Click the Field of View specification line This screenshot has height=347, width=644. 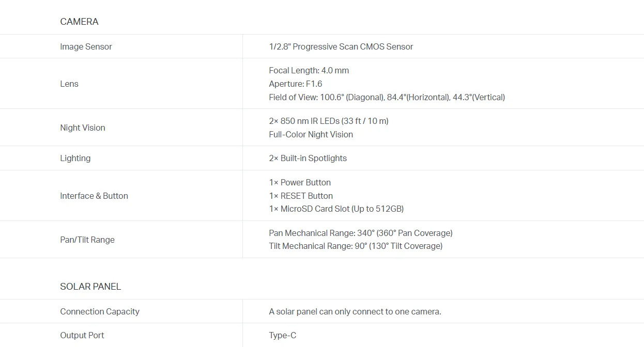coord(387,97)
